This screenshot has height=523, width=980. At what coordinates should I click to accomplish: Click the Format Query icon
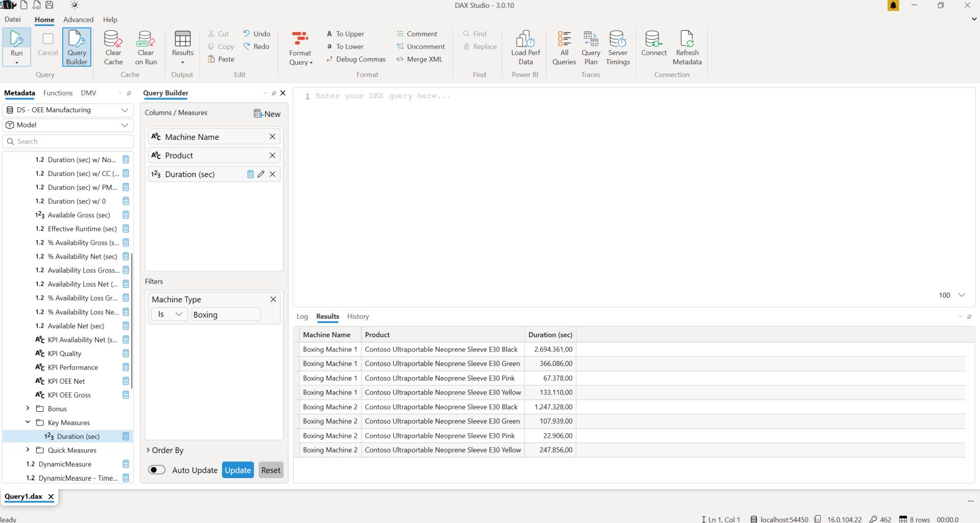coord(300,39)
